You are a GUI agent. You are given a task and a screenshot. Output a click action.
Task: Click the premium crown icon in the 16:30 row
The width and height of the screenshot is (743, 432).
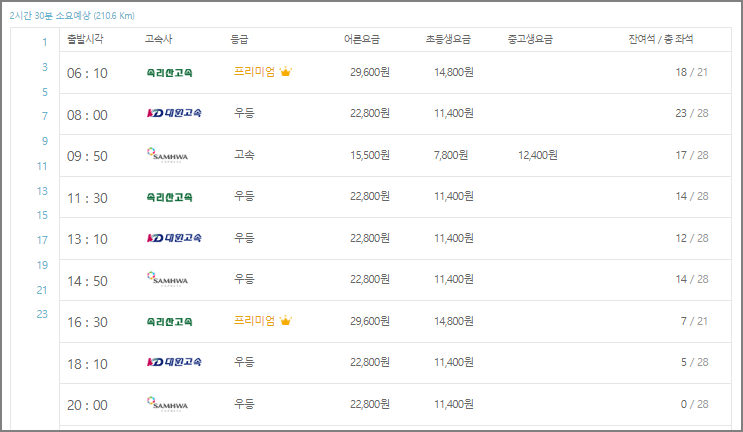coord(286,321)
